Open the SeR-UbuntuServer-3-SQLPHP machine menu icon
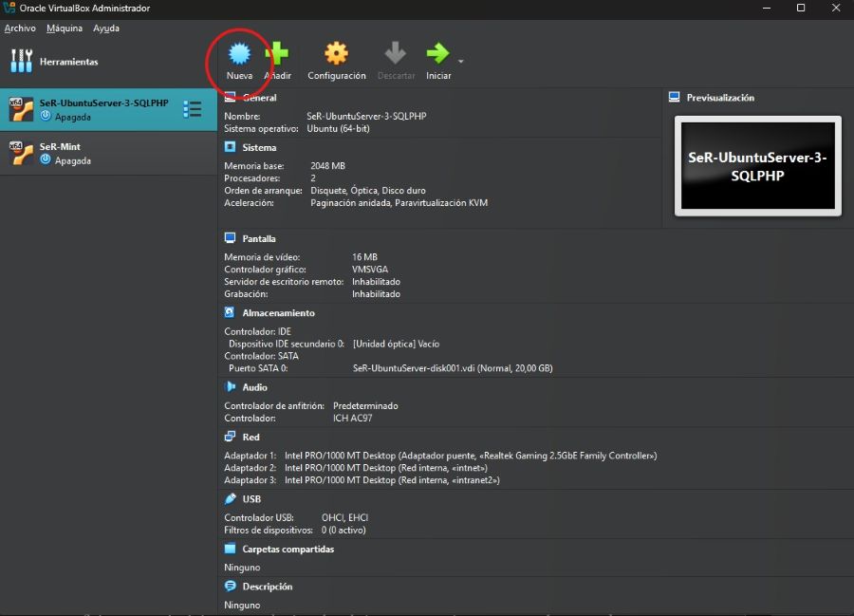854x616 pixels. pos(193,109)
